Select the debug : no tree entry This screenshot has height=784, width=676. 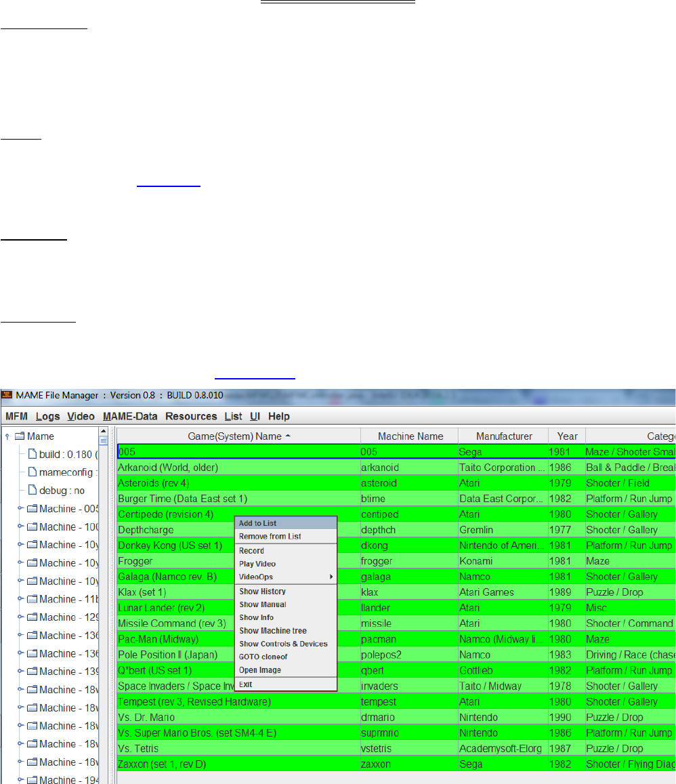coord(62,490)
